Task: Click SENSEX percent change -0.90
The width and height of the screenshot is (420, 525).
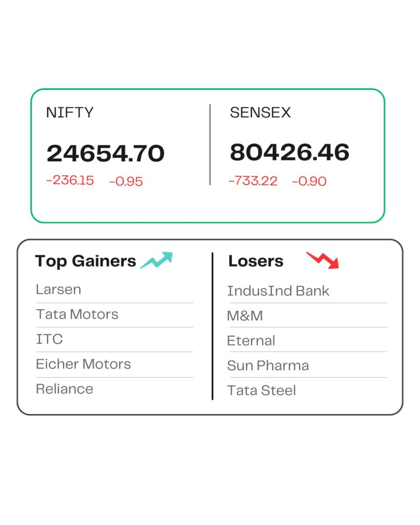Action: pyautogui.click(x=309, y=181)
